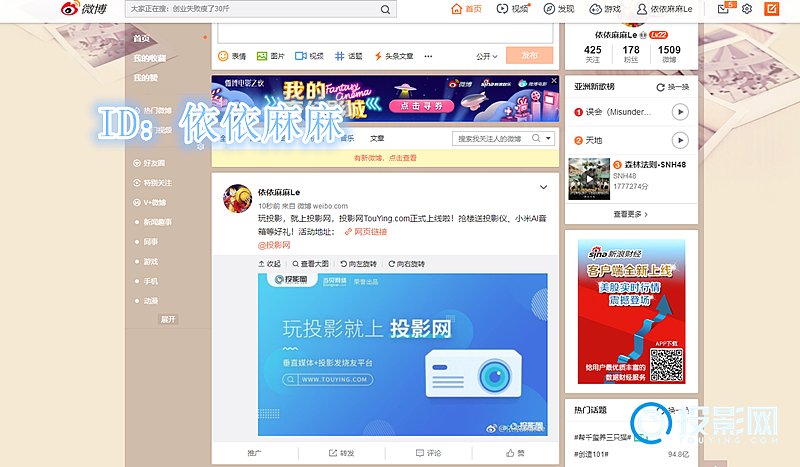Viewport: 800px width, 467px height.
Task: Open the 公开 visibility dropdown
Action: [x=487, y=56]
